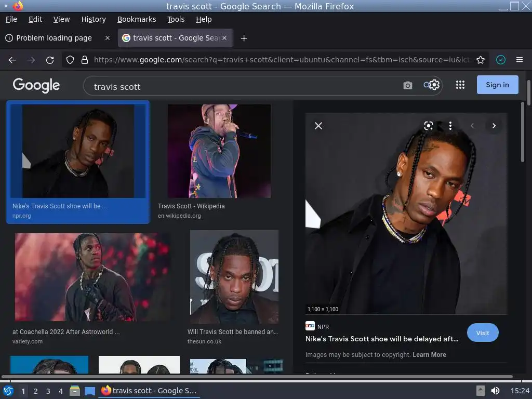
Task: Show desktop via blue taskbar icon
Action: 89,391
